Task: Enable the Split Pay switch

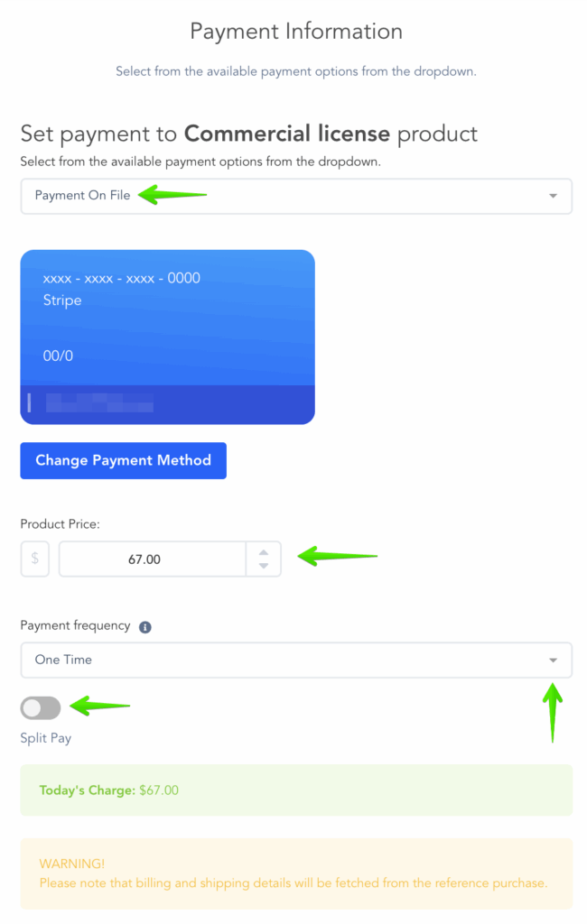Action: pos(41,707)
